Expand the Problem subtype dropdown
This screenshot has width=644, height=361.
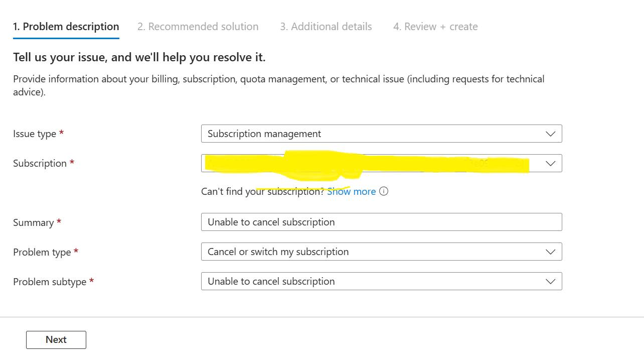coord(381,281)
